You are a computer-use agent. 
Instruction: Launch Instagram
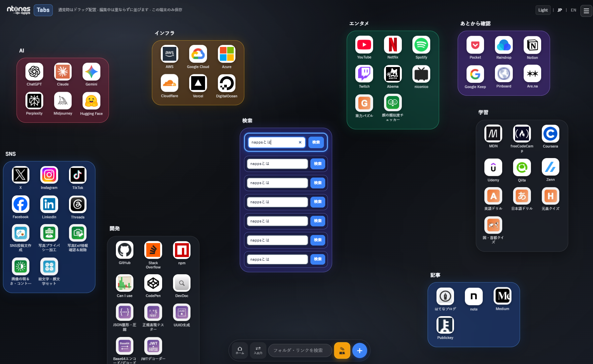point(49,175)
